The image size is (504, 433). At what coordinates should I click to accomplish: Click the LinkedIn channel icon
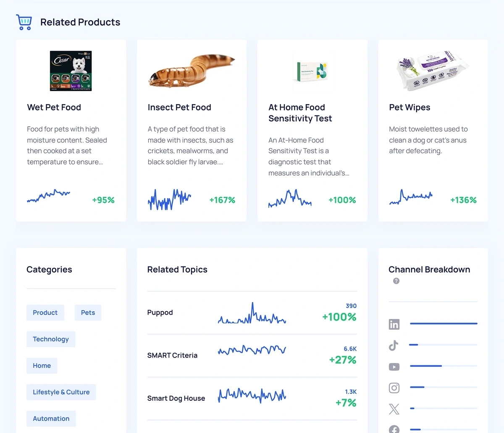394,324
